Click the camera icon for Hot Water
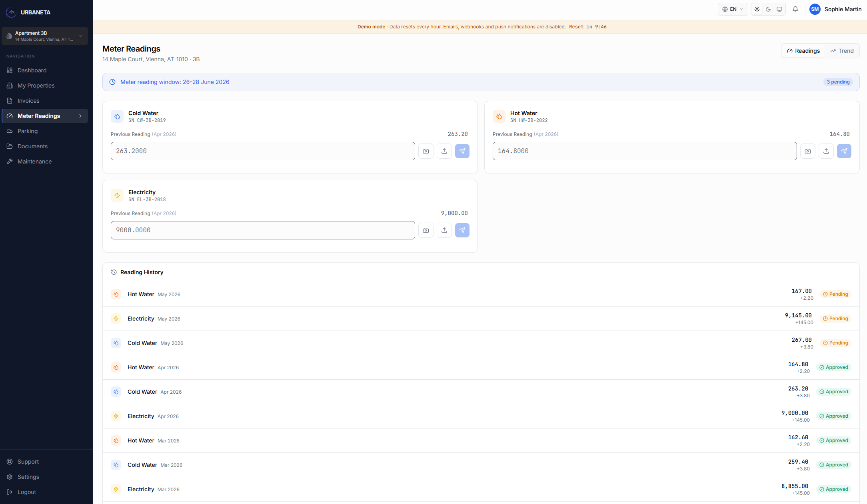The height and width of the screenshot is (504, 867). point(808,151)
